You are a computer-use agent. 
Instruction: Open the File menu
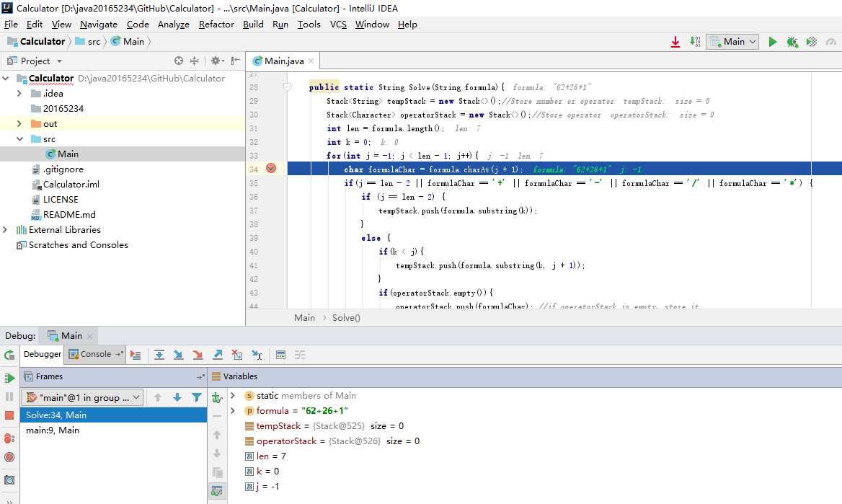click(x=11, y=25)
